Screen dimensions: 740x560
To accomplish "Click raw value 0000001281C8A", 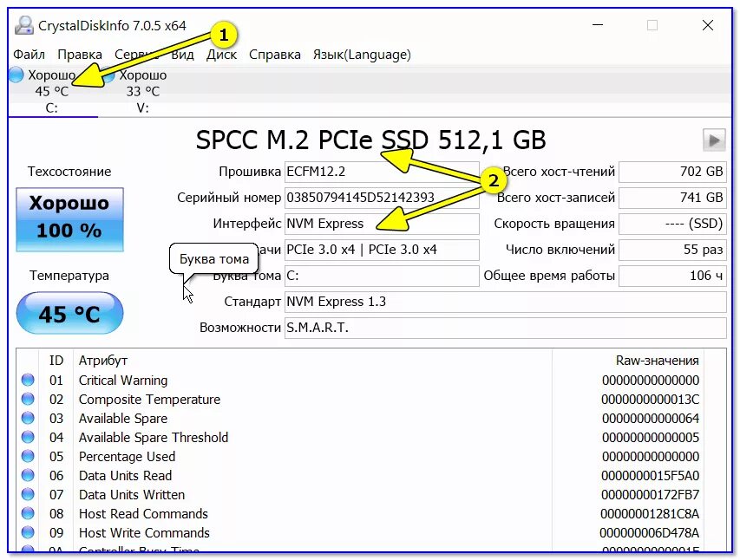I will 650,513.
